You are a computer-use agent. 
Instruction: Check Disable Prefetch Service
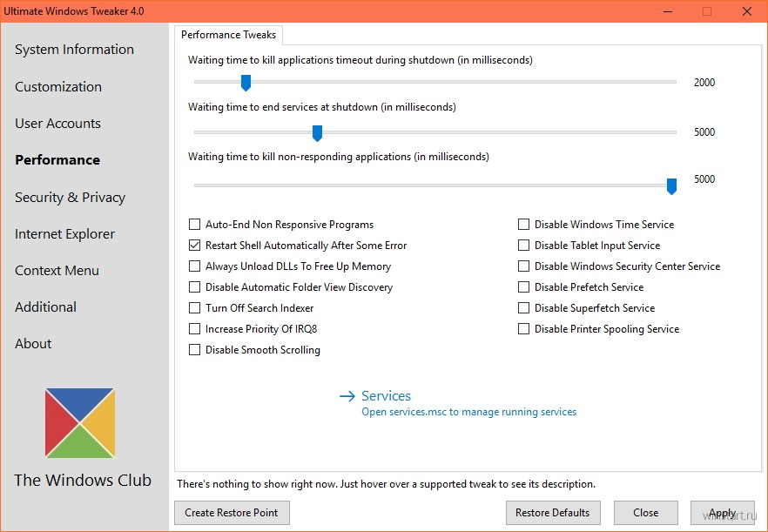click(523, 287)
